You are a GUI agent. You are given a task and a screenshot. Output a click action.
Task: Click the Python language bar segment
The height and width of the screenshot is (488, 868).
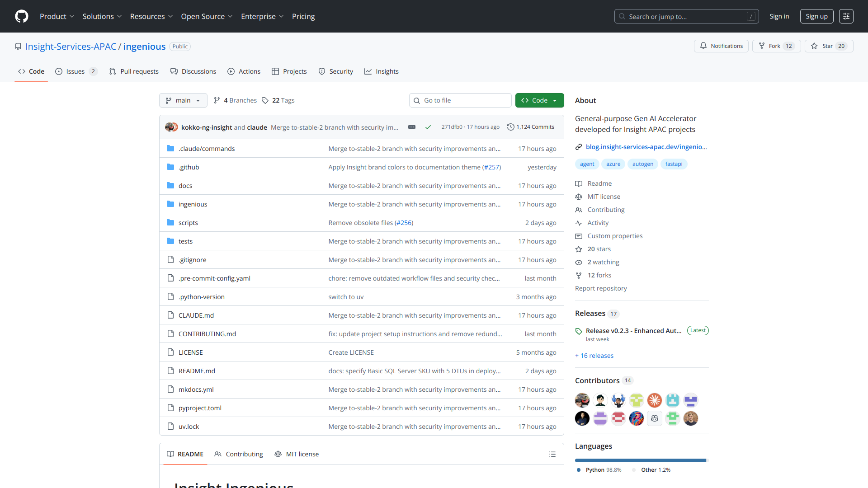(640, 460)
